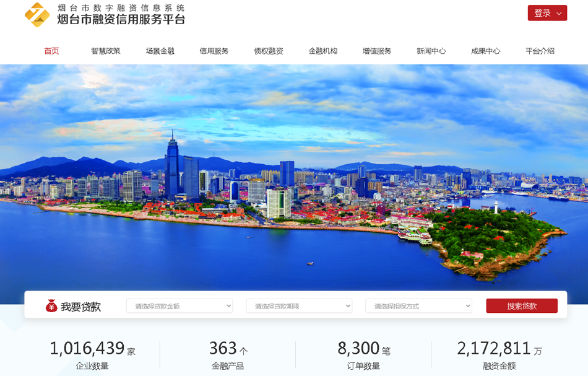This screenshot has height=376, width=588.
Task: Open the 成果中心 menu item
Action: coord(485,51)
